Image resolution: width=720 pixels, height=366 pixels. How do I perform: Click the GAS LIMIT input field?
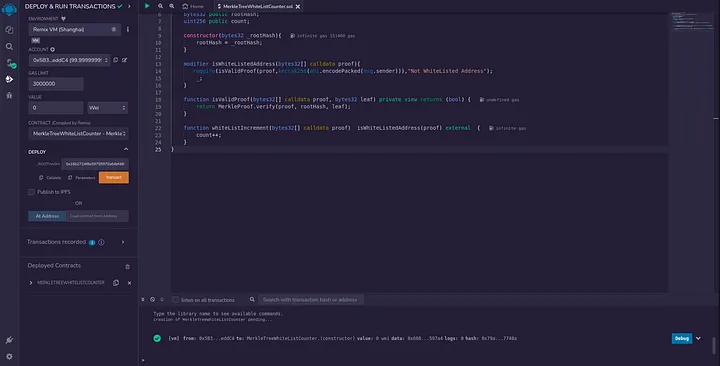point(56,84)
